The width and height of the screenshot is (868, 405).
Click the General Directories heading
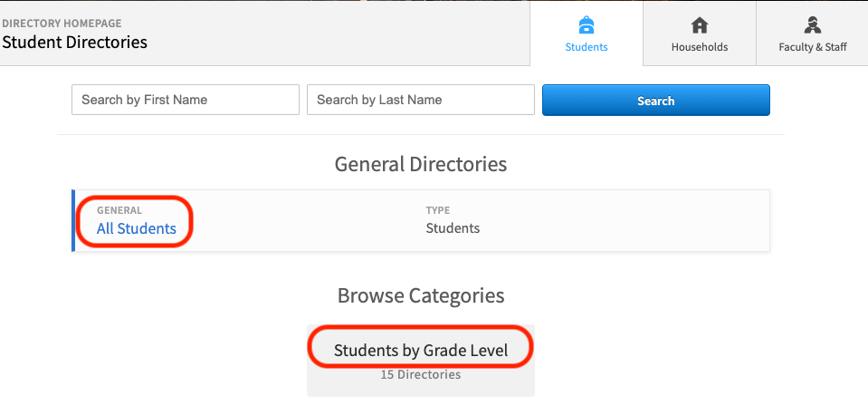coord(421,164)
